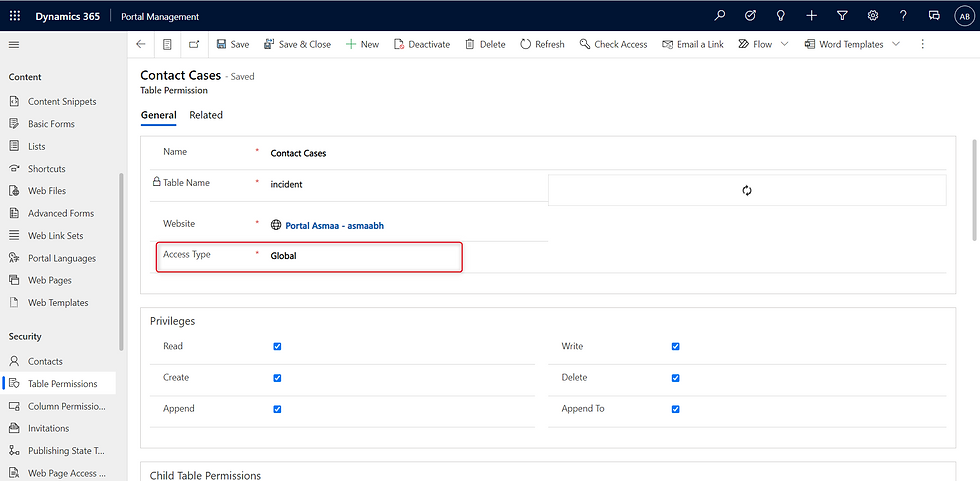Open the lightbulb assistant icon
980x481 pixels.
[x=780, y=16]
